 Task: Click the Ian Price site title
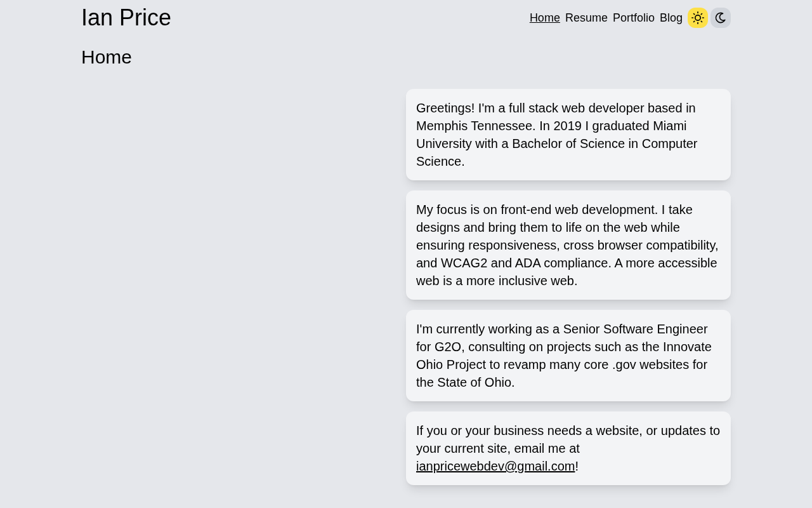click(x=126, y=18)
